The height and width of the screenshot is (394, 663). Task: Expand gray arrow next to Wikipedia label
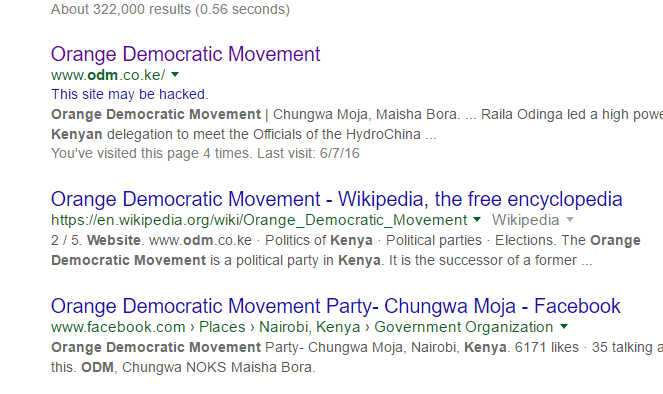click(570, 219)
